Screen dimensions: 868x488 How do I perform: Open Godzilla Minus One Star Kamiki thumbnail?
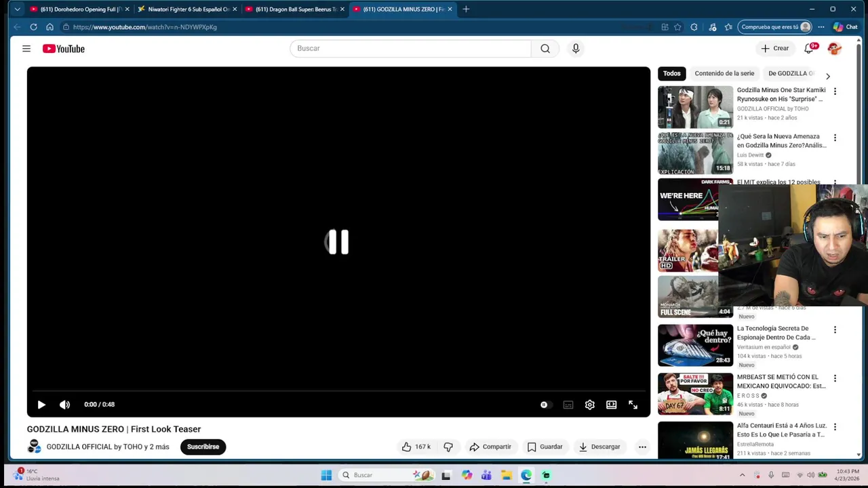[695, 107]
